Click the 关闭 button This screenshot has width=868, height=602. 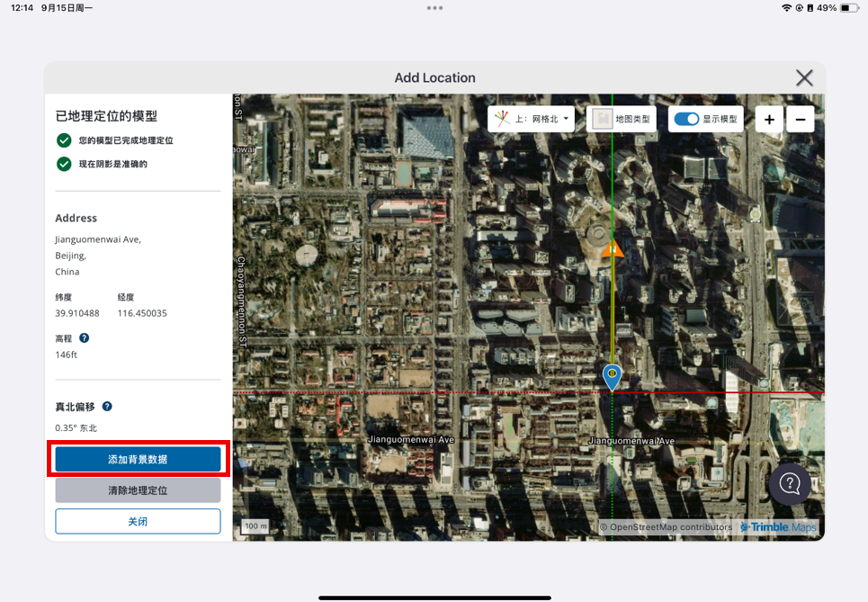coord(138,521)
